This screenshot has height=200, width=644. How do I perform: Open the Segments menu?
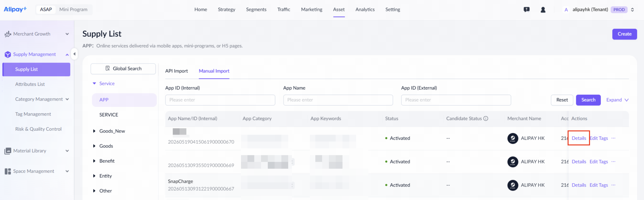256,10
